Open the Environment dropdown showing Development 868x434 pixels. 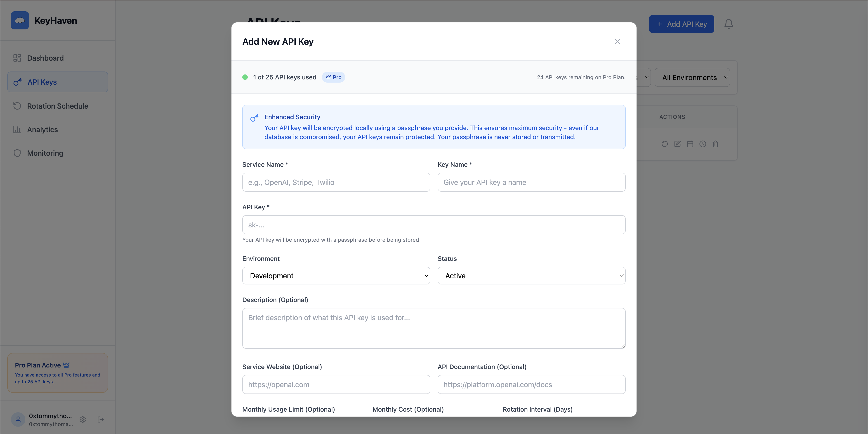click(336, 276)
